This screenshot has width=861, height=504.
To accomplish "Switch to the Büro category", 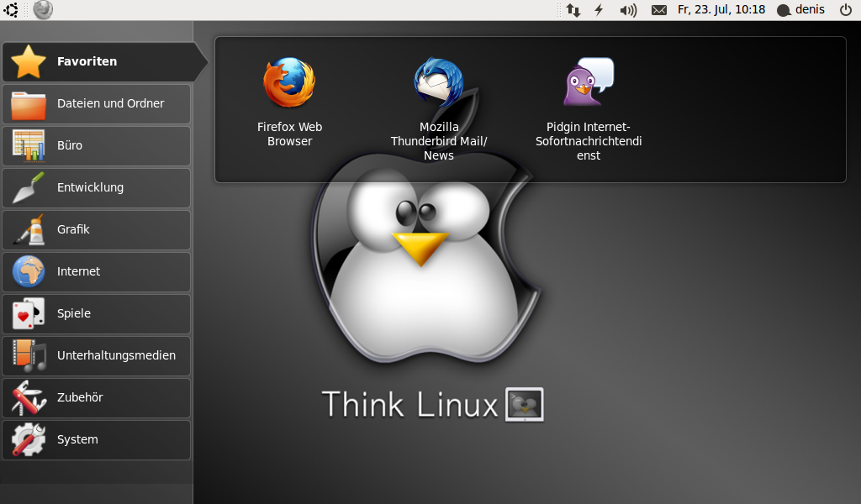I will 97,146.
